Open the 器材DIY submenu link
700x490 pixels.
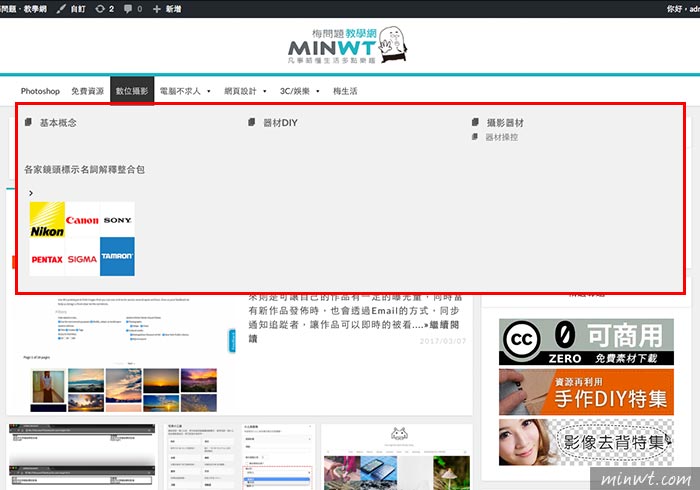point(280,123)
